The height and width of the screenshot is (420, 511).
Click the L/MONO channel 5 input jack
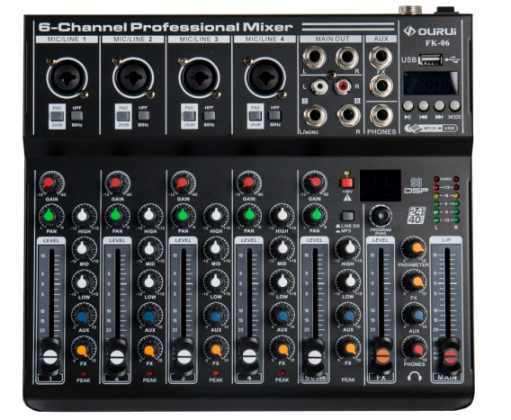tap(315, 115)
